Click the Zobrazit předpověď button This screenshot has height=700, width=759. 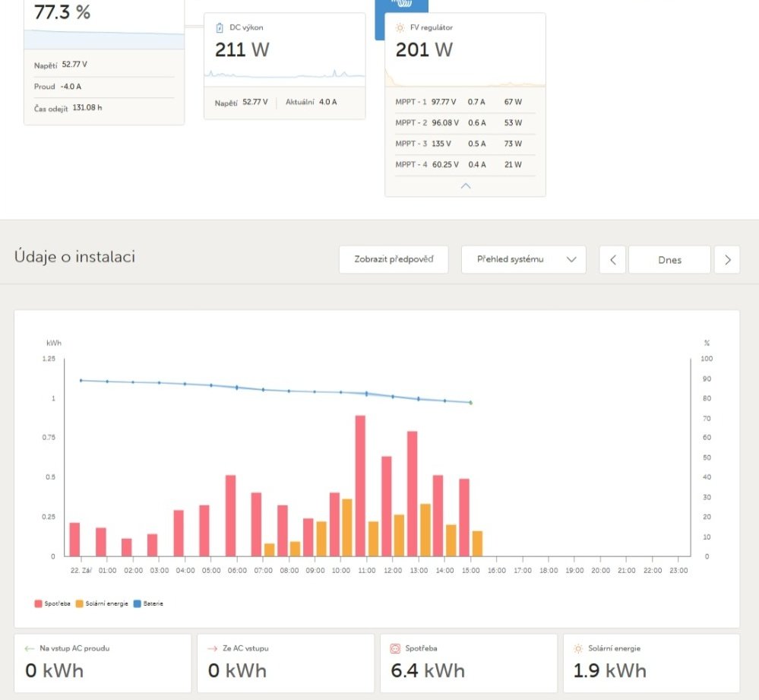click(394, 259)
